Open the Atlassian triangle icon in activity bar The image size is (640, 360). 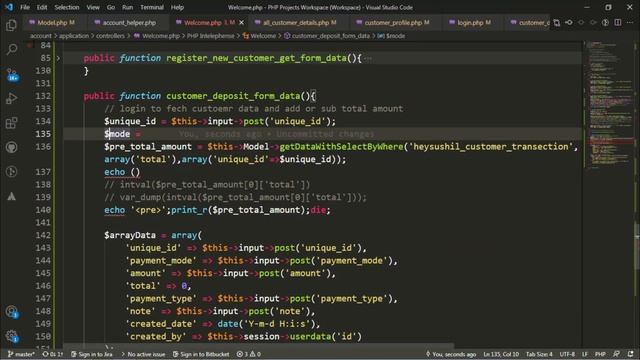click(11, 196)
